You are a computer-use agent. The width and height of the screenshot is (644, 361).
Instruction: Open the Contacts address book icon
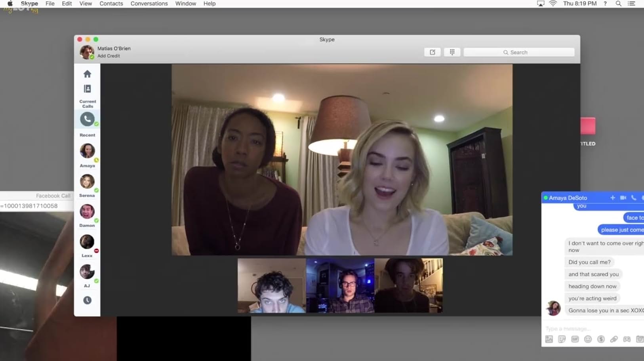pos(87,89)
